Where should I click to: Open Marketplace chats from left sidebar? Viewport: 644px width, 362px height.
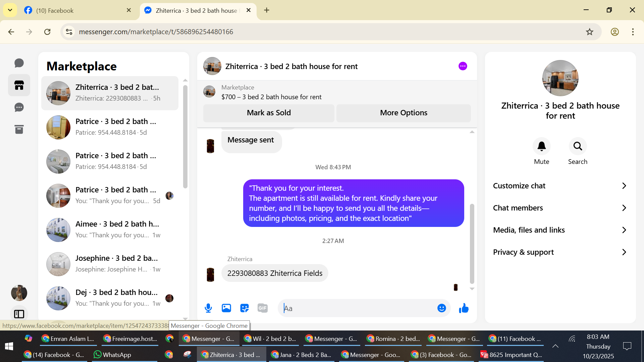(x=19, y=85)
